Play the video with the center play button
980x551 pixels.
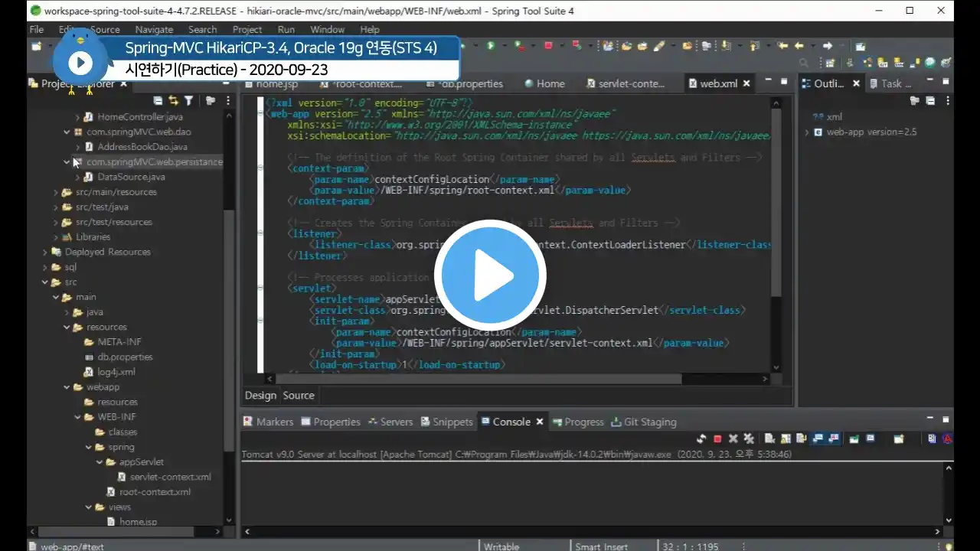pos(490,275)
